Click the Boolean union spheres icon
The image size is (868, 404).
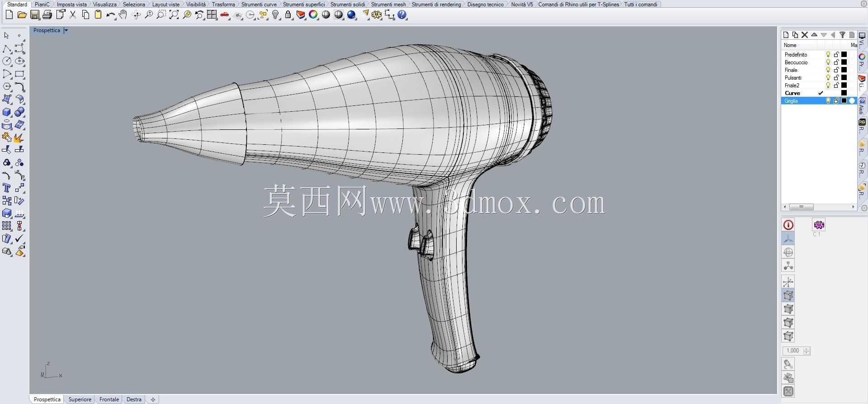[x=19, y=112]
